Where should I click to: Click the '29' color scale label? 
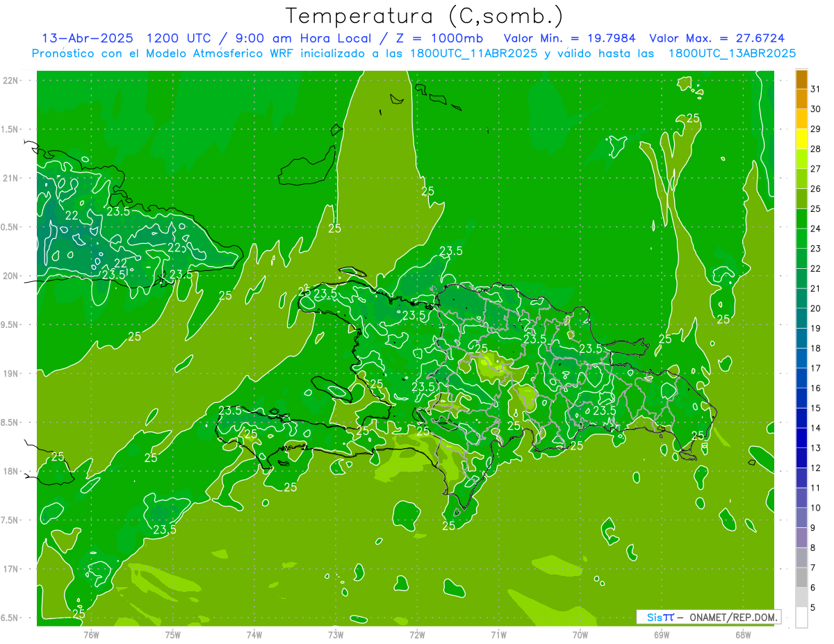point(816,129)
